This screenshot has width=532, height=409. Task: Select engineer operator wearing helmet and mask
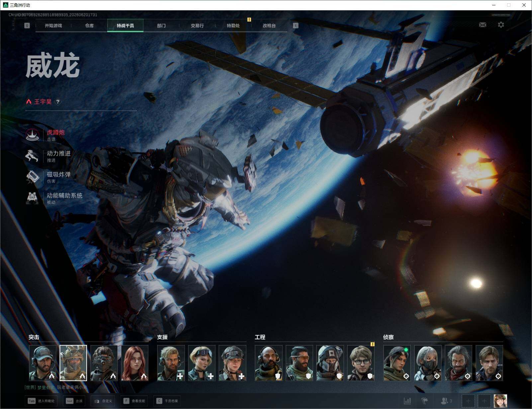point(330,363)
